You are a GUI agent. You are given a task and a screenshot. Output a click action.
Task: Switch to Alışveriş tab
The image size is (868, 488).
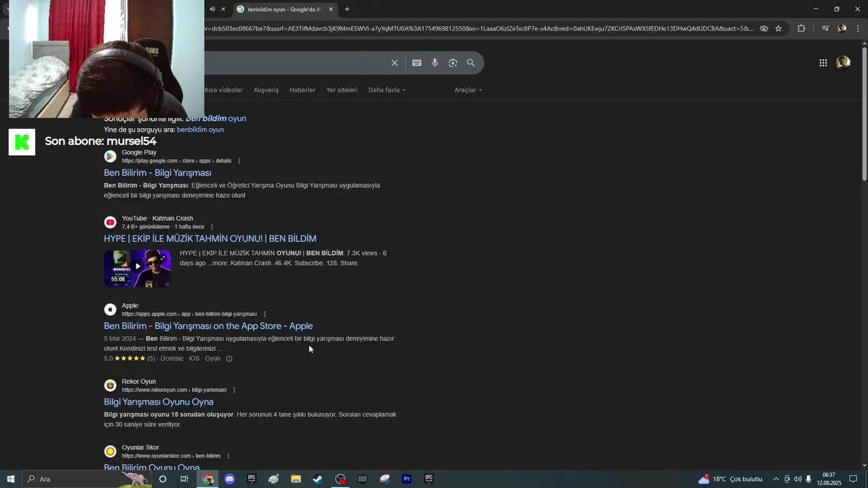point(266,90)
